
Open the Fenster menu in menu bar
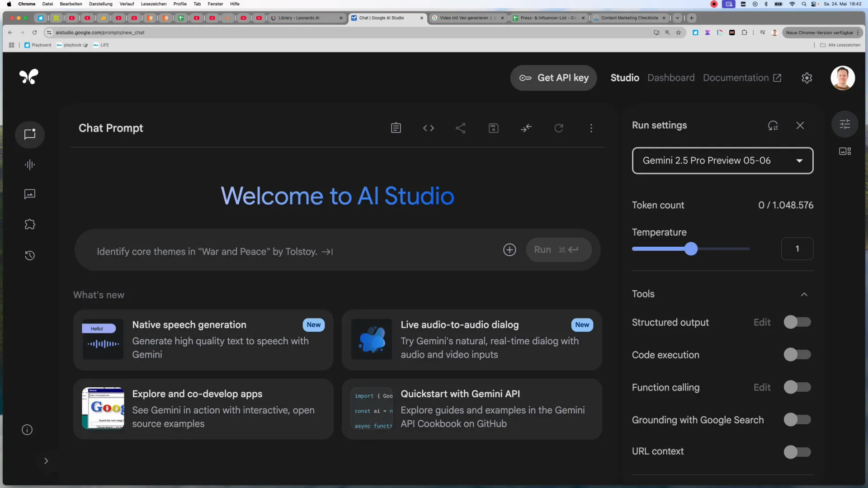tap(215, 4)
